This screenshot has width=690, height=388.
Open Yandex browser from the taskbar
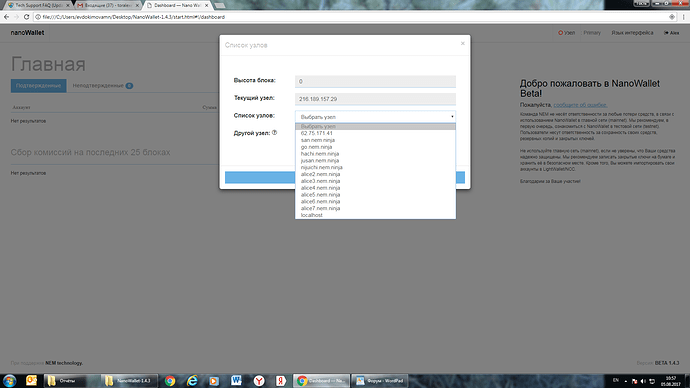(x=259, y=381)
